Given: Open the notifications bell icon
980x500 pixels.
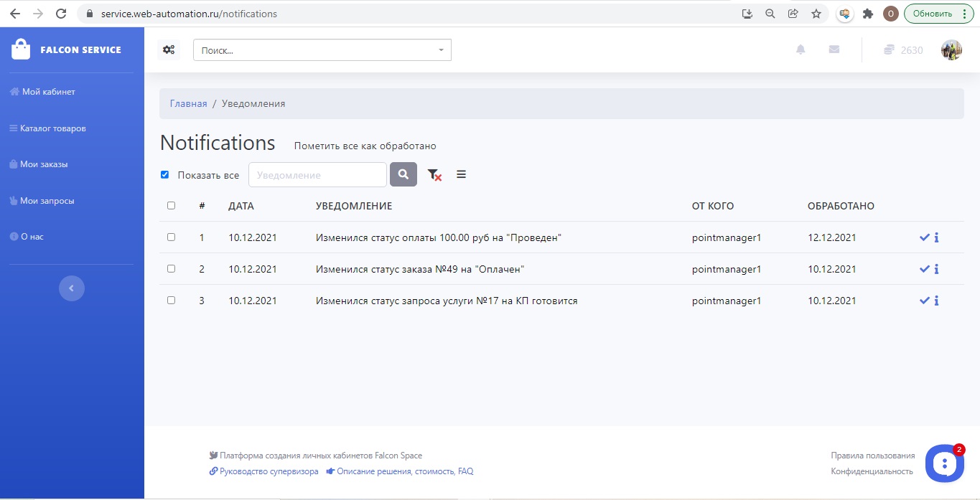Looking at the screenshot, I should 801,49.
